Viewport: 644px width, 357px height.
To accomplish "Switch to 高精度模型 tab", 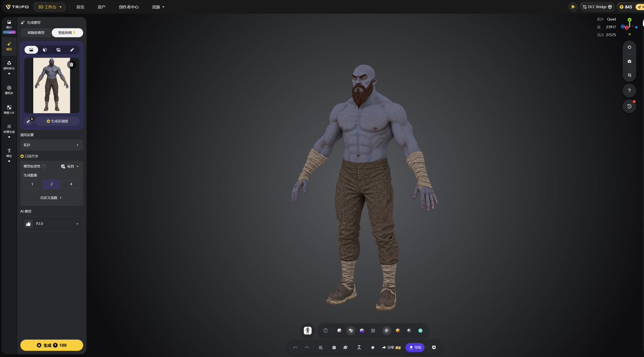I will (x=36, y=33).
